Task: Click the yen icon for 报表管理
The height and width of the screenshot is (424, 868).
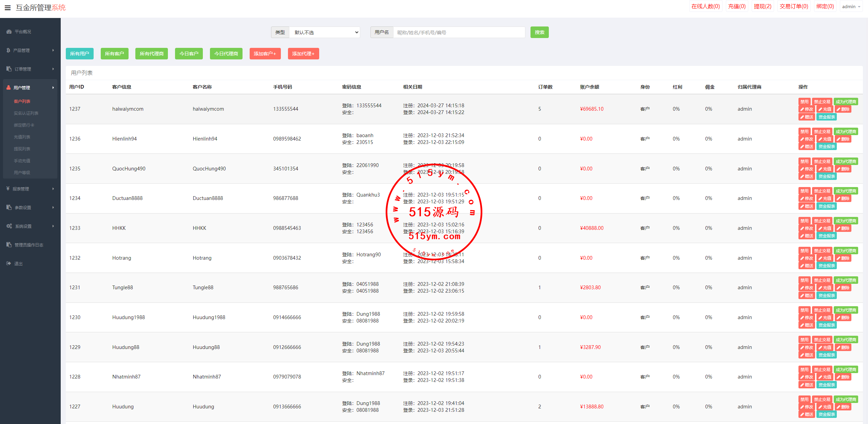Action: [x=8, y=189]
